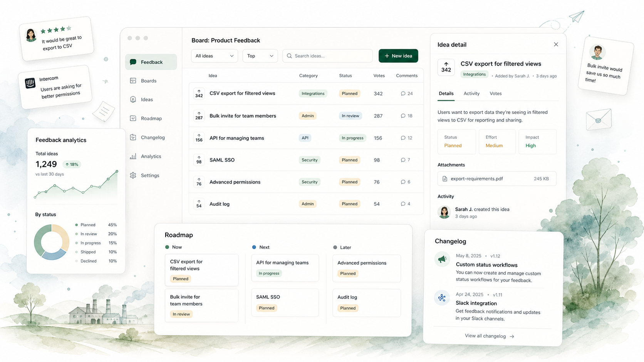The width and height of the screenshot is (644, 362).
Task: Open the Changelog sidebar icon
Action: tap(133, 137)
